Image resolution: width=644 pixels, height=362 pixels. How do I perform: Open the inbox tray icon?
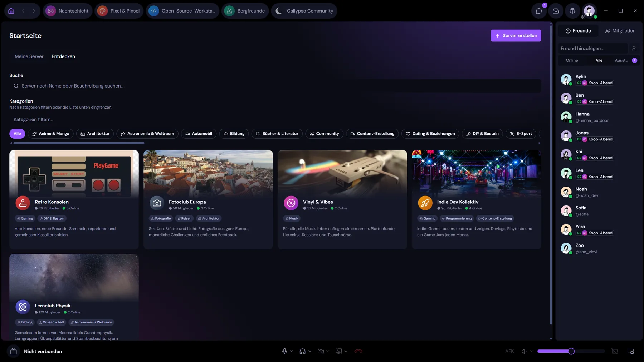tap(556, 11)
